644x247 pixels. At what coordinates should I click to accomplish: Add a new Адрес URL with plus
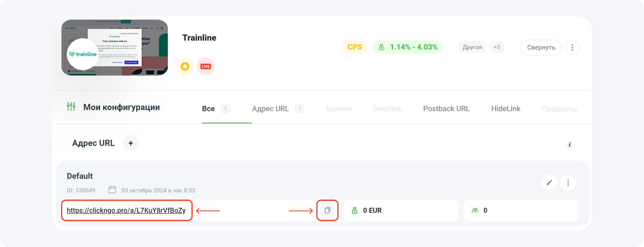131,143
